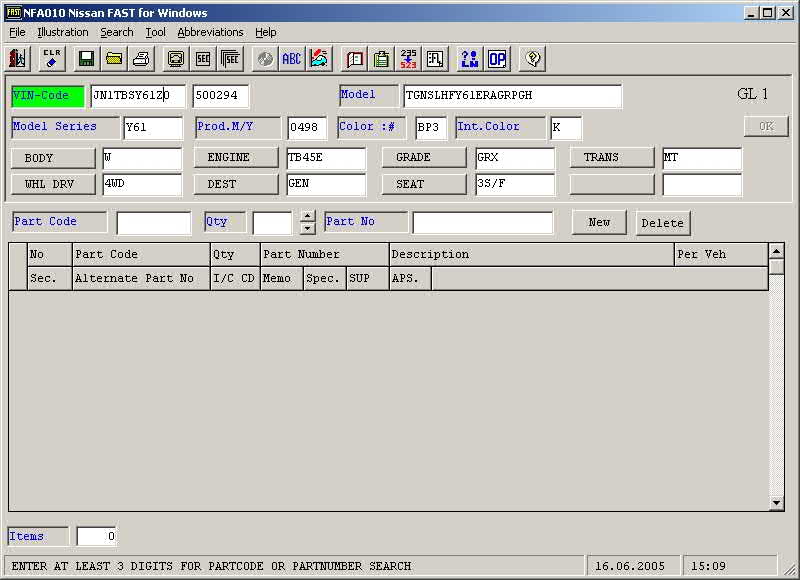Click the green VIN-Code label
The height and width of the screenshot is (580, 800).
click(x=47, y=96)
